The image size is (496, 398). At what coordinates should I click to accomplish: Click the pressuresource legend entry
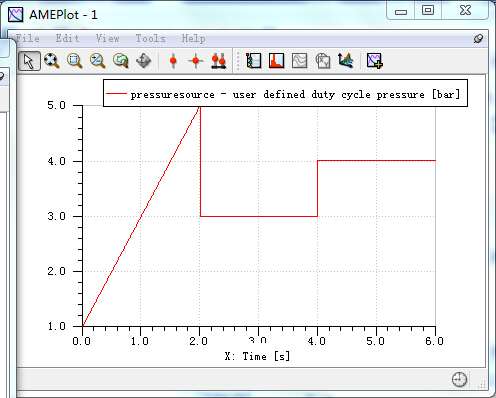pyautogui.click(x=283, y=94)
